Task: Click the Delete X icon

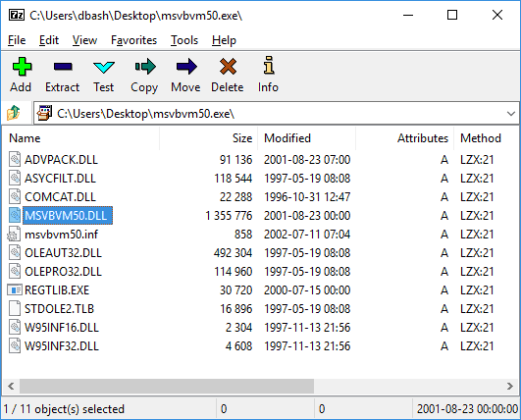Action: [x=228, y=67]
